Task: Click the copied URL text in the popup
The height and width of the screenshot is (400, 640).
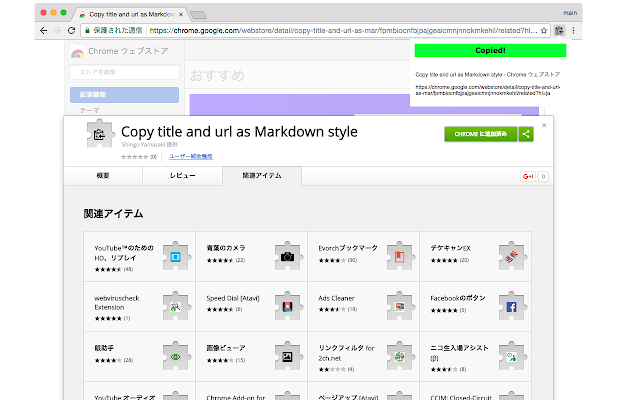Action: [x=488, y=90]
